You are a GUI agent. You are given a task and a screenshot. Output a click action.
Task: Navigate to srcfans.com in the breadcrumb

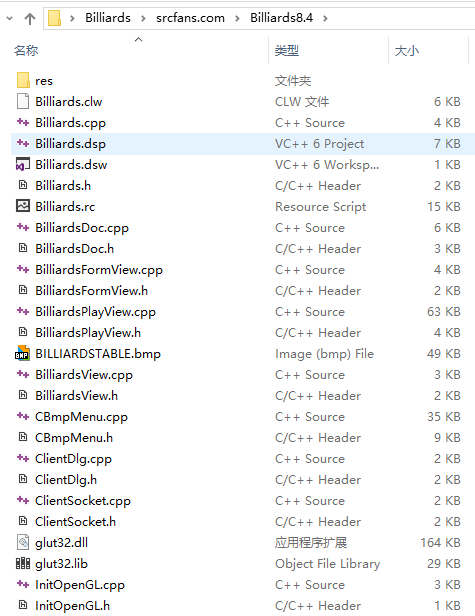[190, 18]
